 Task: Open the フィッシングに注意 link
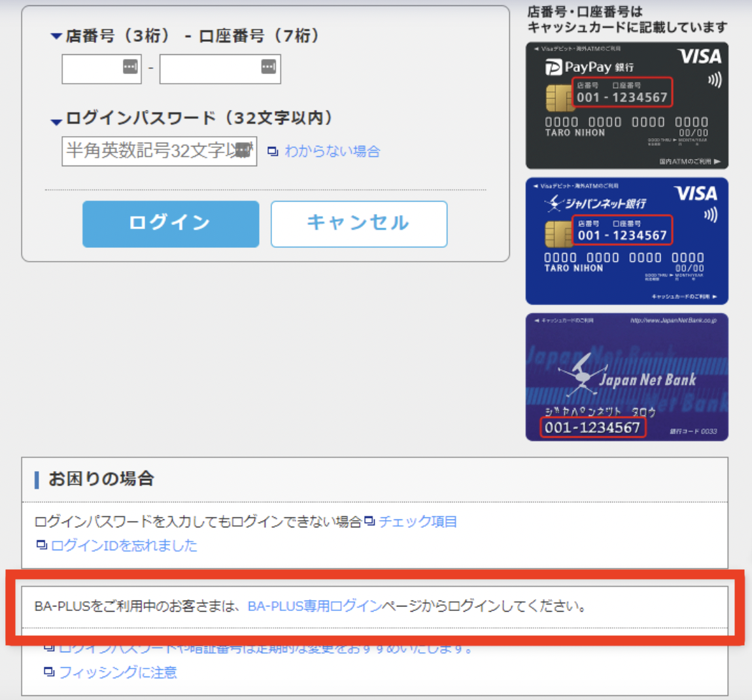pos(118,672)
